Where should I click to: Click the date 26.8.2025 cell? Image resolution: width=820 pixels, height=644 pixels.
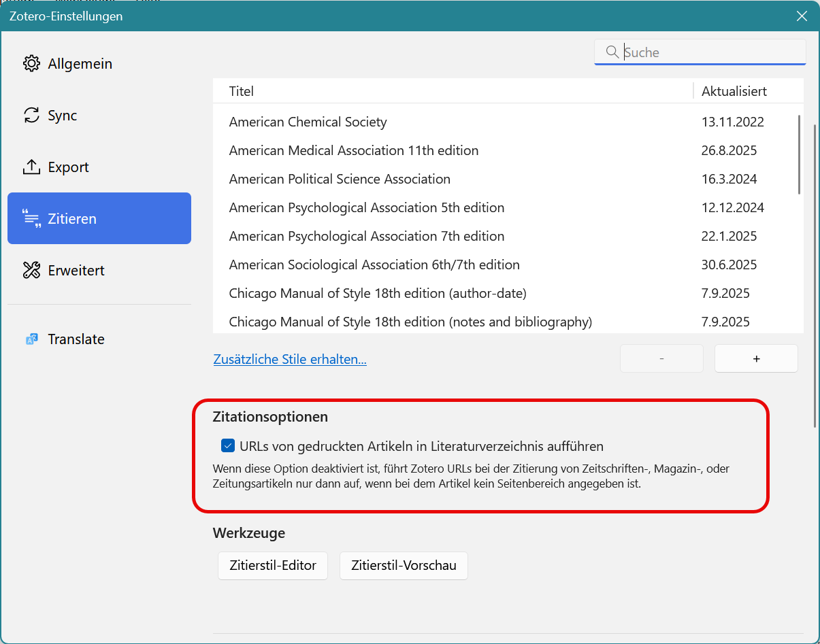pos(729,151)
